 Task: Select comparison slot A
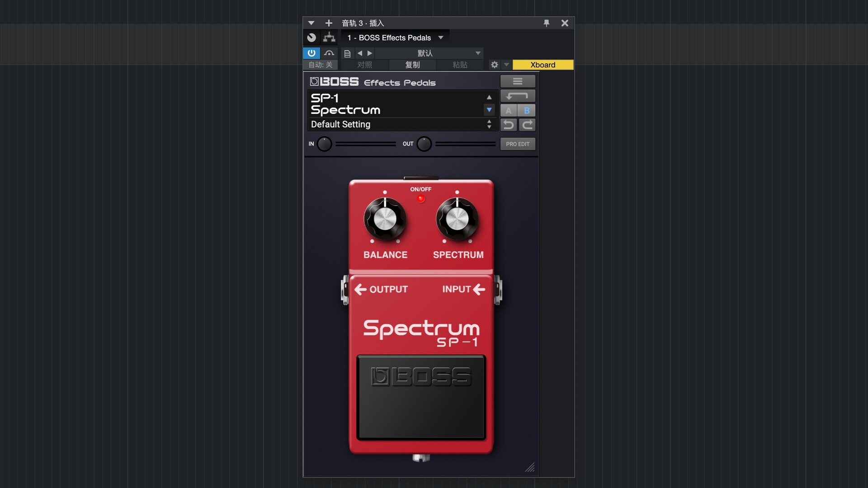point(509,110)
